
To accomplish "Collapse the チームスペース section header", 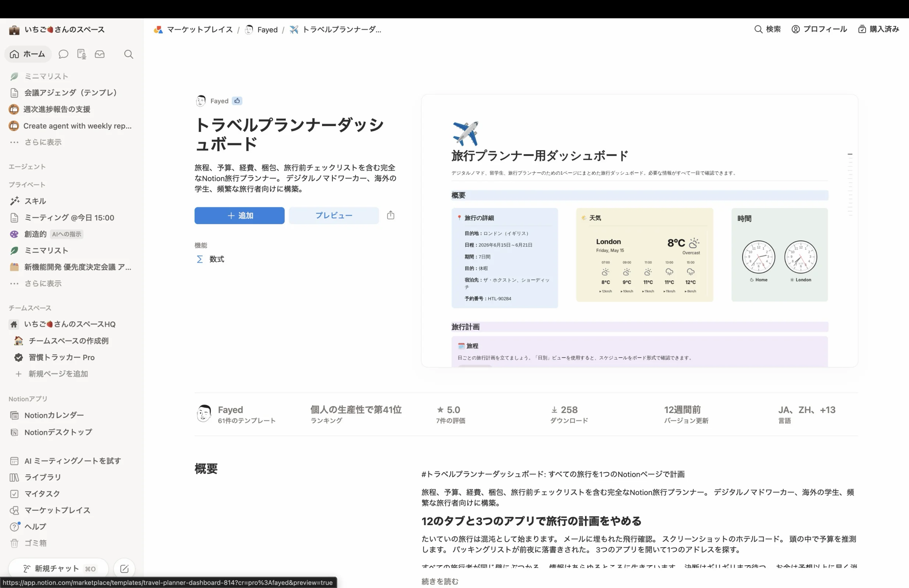I will tap(30, 308).
